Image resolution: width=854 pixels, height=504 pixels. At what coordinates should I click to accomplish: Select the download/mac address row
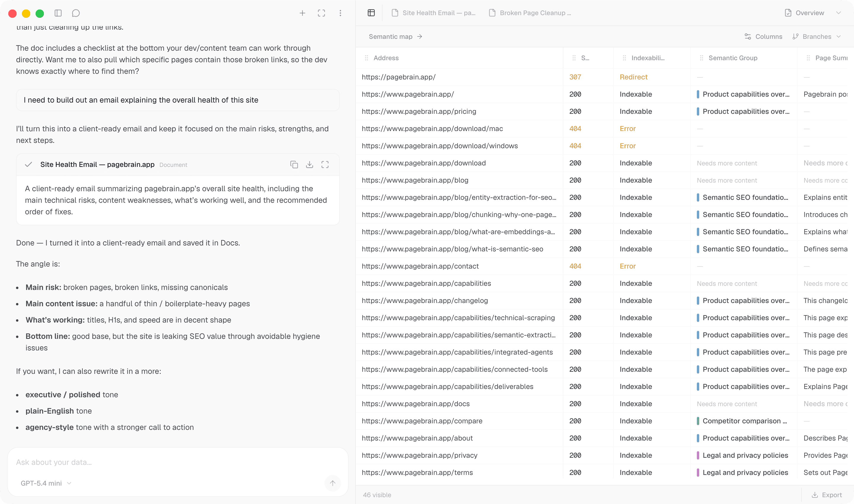tap(432, 129)
